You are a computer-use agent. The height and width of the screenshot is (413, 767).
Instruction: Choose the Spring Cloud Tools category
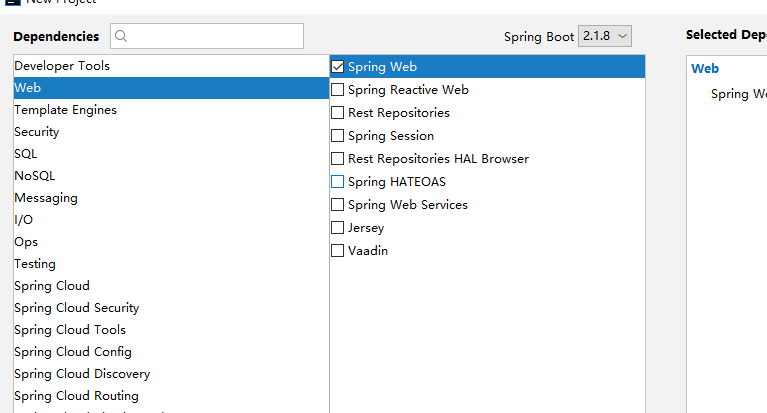(x=171, y=330)
